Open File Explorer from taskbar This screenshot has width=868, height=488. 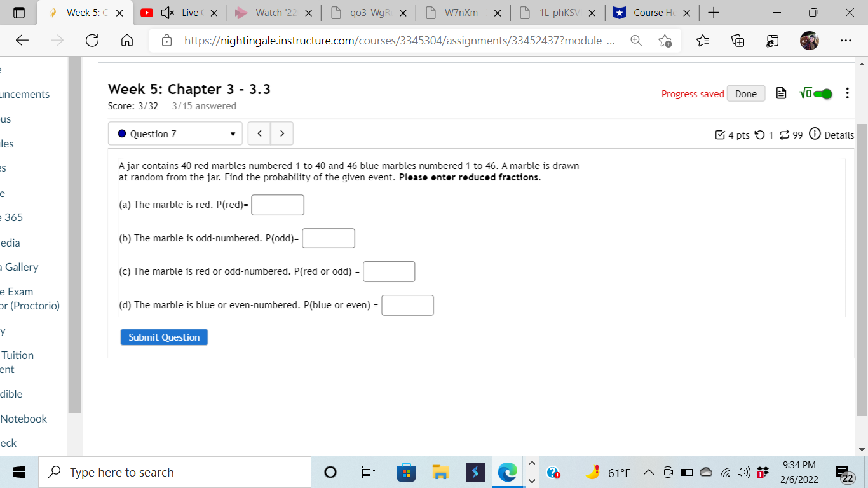pyautogui.click(x=440, y=472)
